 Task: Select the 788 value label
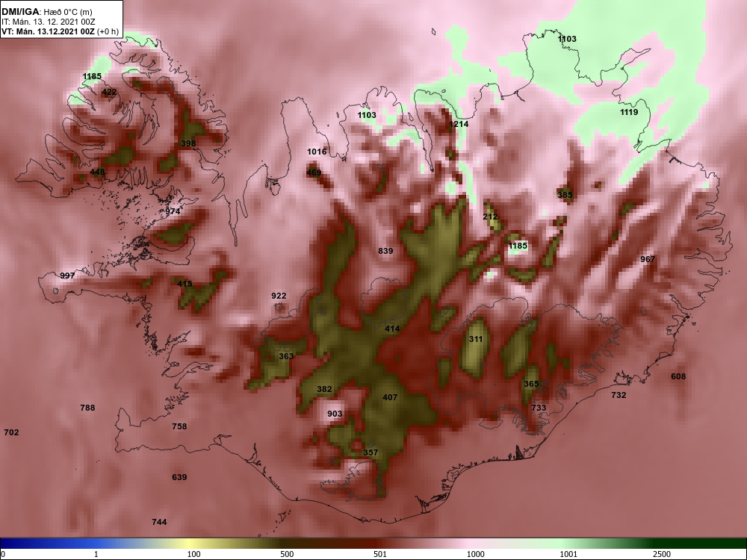pos(87,408)
